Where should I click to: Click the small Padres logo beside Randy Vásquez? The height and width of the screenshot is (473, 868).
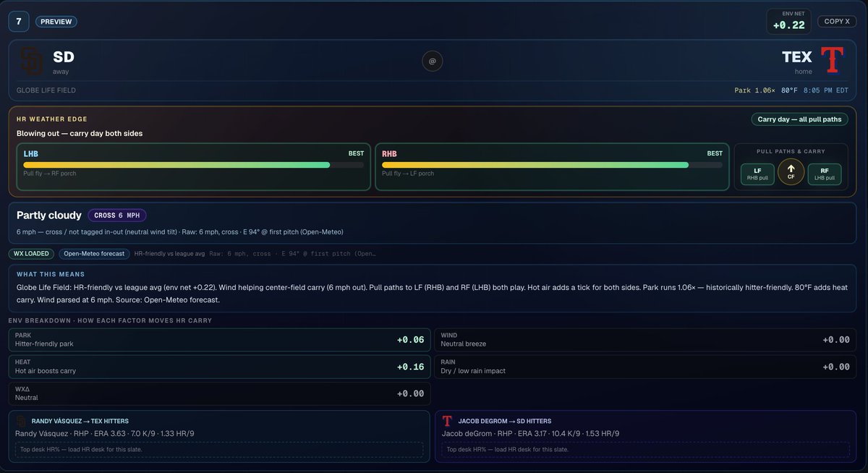click(21, 421)
